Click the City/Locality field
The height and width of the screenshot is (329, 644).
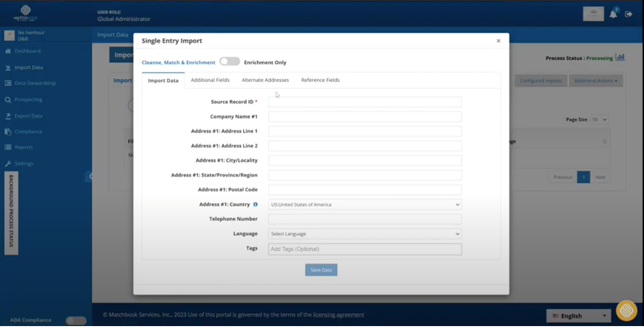click(x=365, y=160)
